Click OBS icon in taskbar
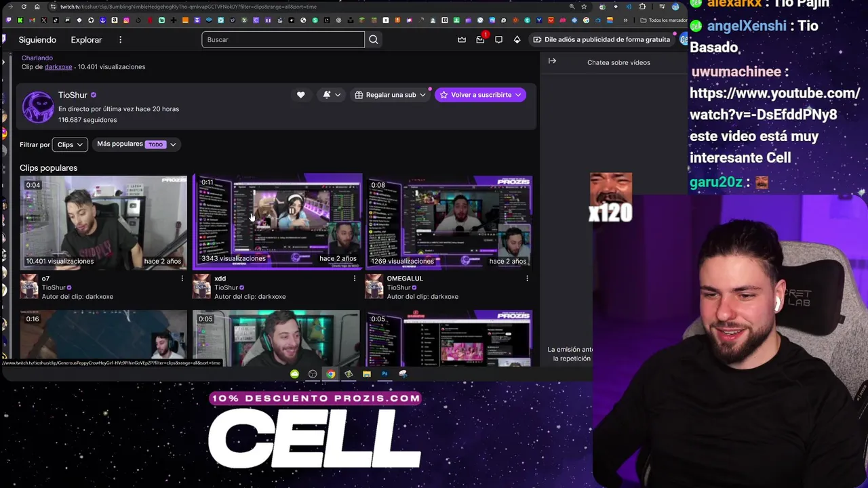Image resolution: width=868 pixels, height=488 pixels. pos(312,373)
